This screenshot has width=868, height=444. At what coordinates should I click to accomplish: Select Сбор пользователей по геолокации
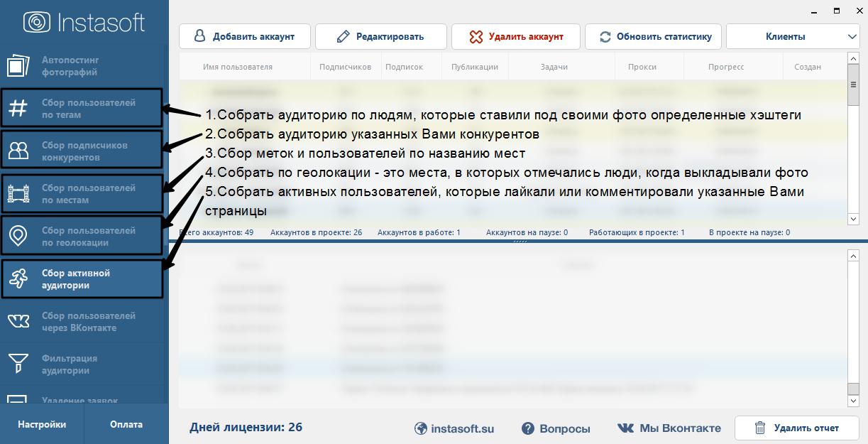click(82, 237)
